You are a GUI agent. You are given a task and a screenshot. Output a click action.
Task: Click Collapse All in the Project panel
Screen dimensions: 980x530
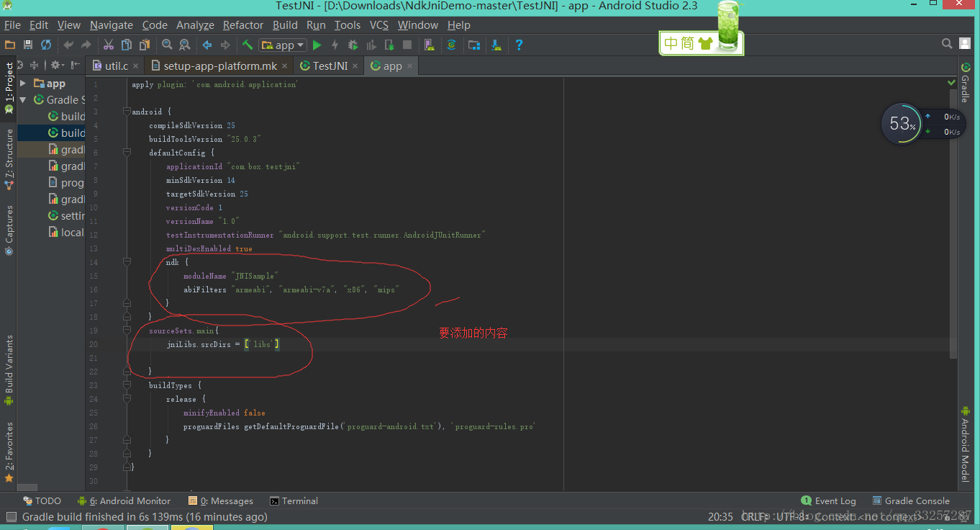(x=35, y=65)
